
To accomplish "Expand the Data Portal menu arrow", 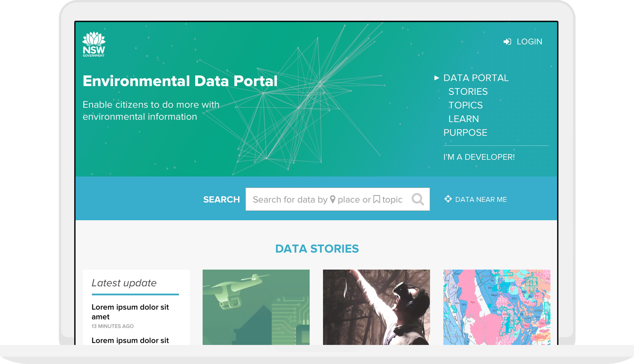I will (436, 78).
